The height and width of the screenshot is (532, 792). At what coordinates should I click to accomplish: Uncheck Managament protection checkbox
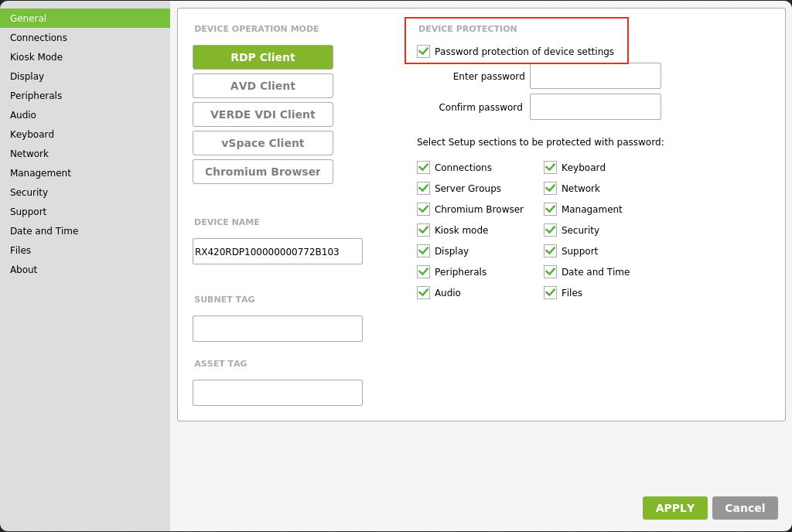pos(550,209)
